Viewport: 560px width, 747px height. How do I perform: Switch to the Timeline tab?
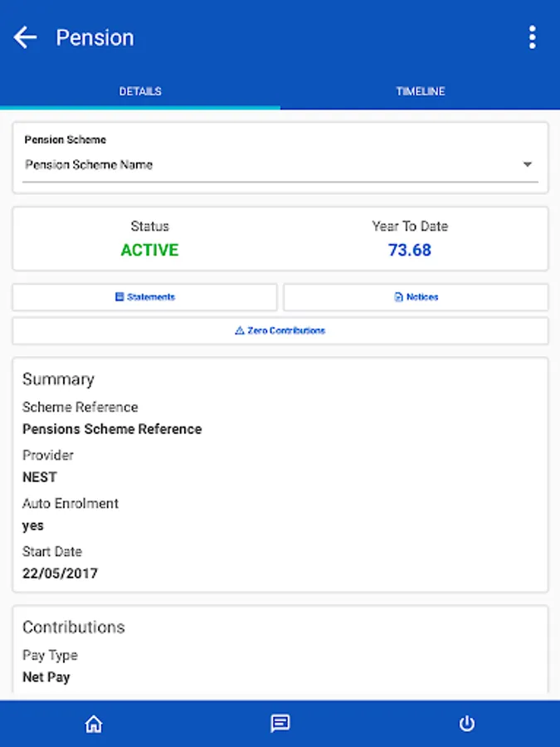click(x=420, y=91)
